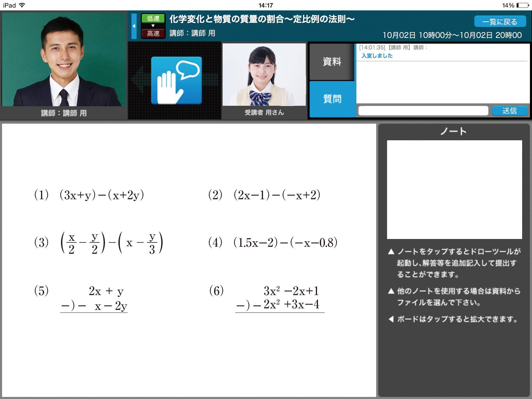The width and height of the screenshot is (532, 399).
Task: Select the 高速 high-speed option
Action: [x=153, y=34]
